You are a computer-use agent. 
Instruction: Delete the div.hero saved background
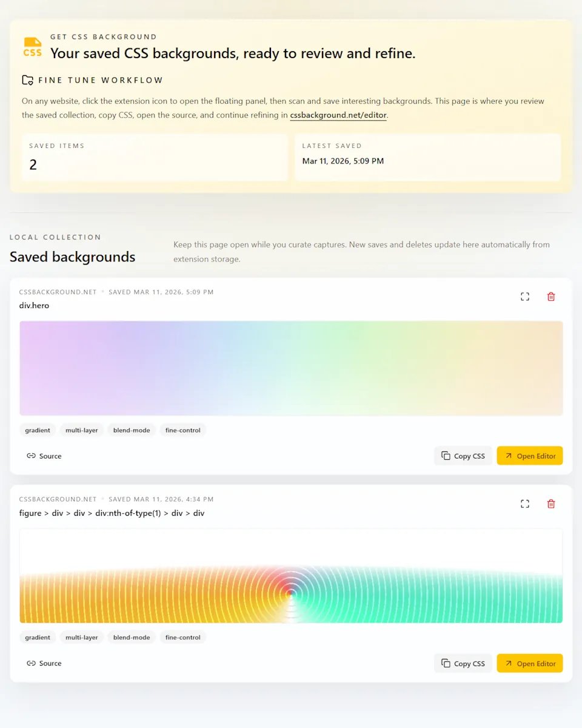coord(550,297)
